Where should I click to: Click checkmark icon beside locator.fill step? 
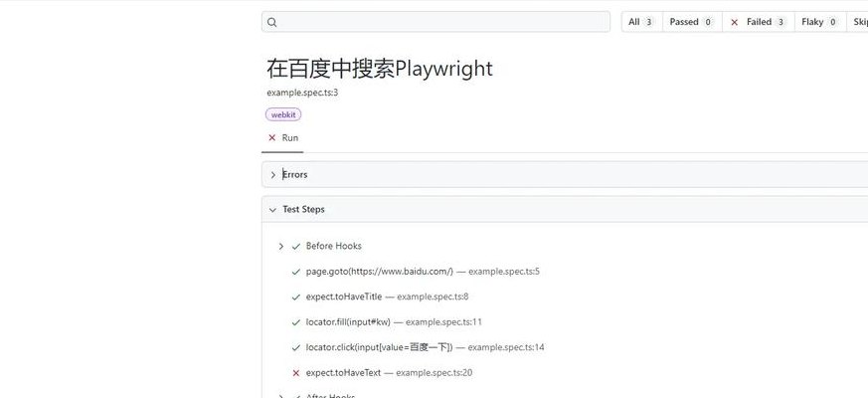pyautogui.click(x=295, y=322)
